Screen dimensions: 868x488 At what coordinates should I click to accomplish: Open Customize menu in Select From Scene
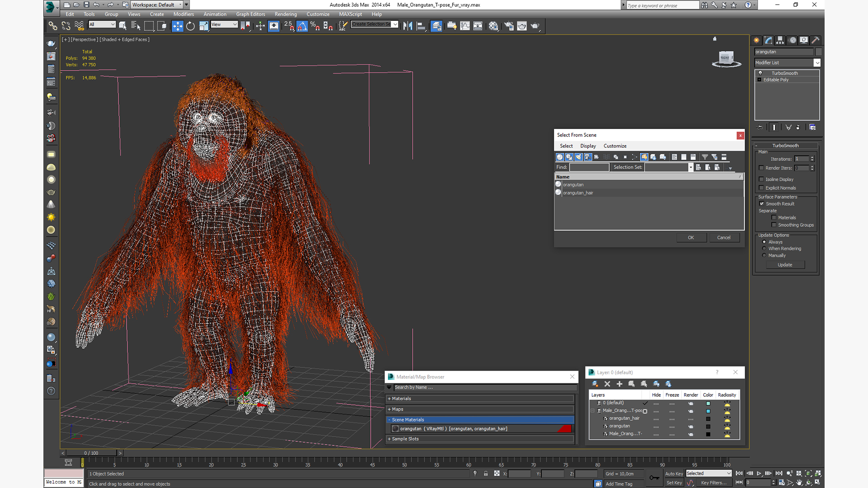pyautogui.click(x=615, y=146)
